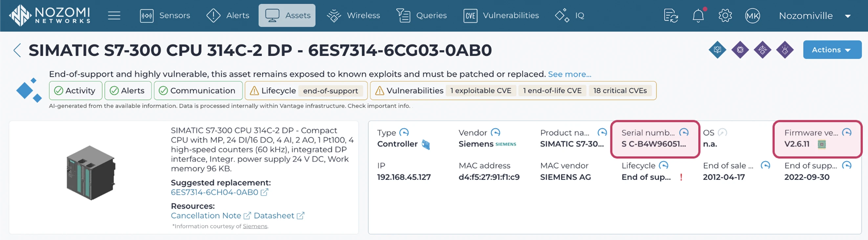Click the purple crosshair diamond icon
The width and height of the screenshot is (868, 240).
click(x=763, y=50)
